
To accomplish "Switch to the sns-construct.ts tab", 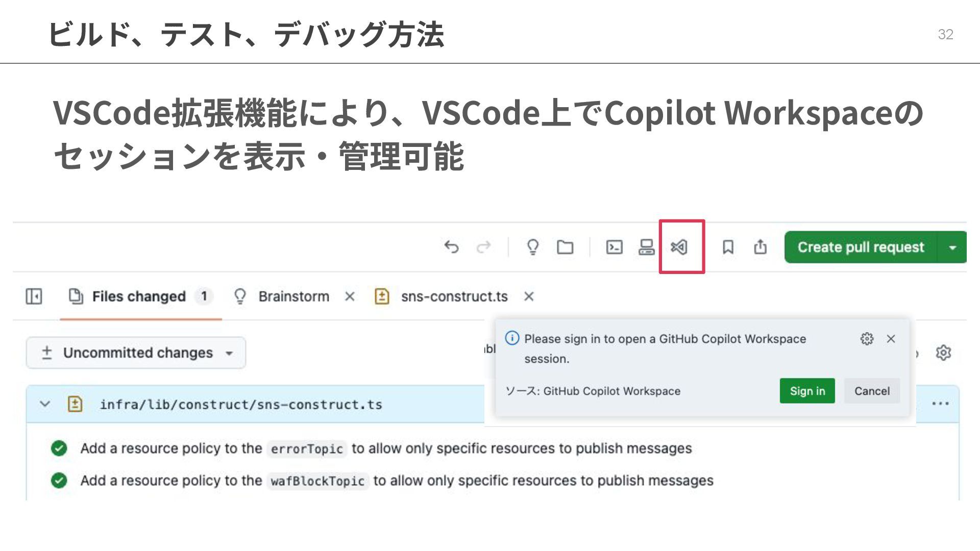I will (x=453, y=296).
